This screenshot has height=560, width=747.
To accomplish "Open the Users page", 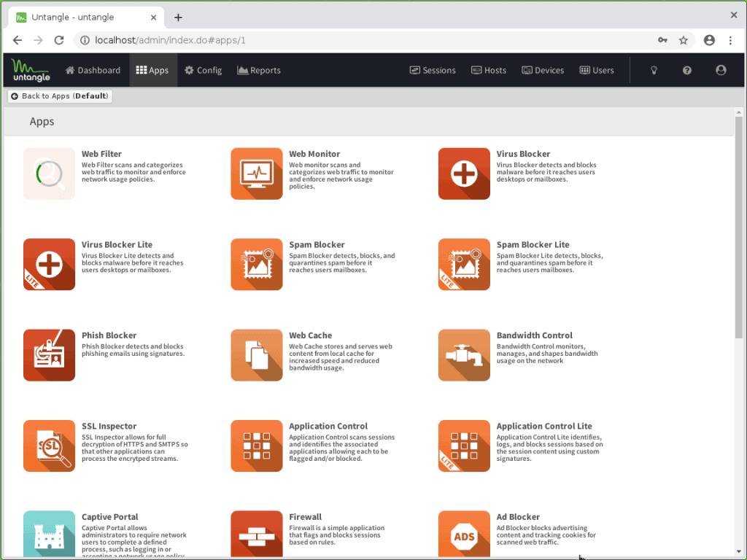I will (x=597, y=70).
